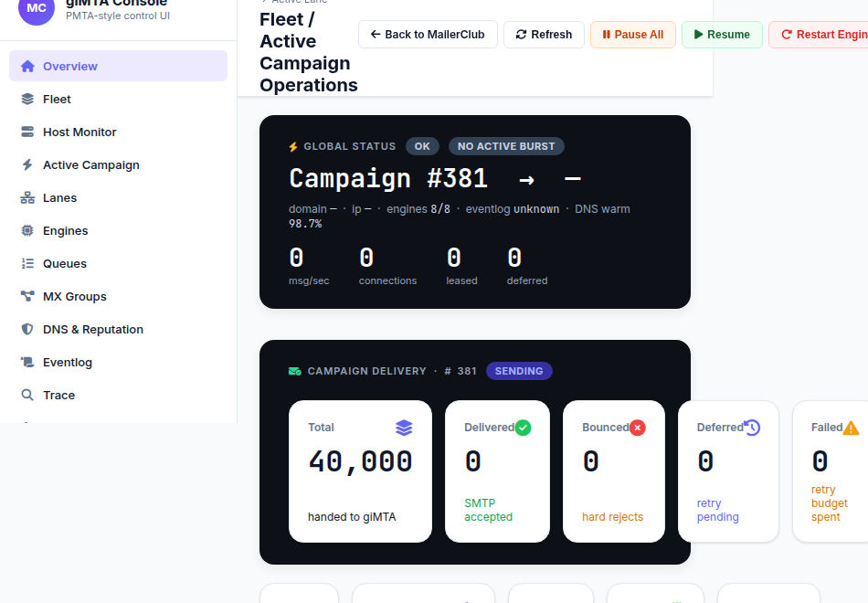Click the eventlog unknown text
The height and width of the screenshot is (603, 868).
click(512, 209)
